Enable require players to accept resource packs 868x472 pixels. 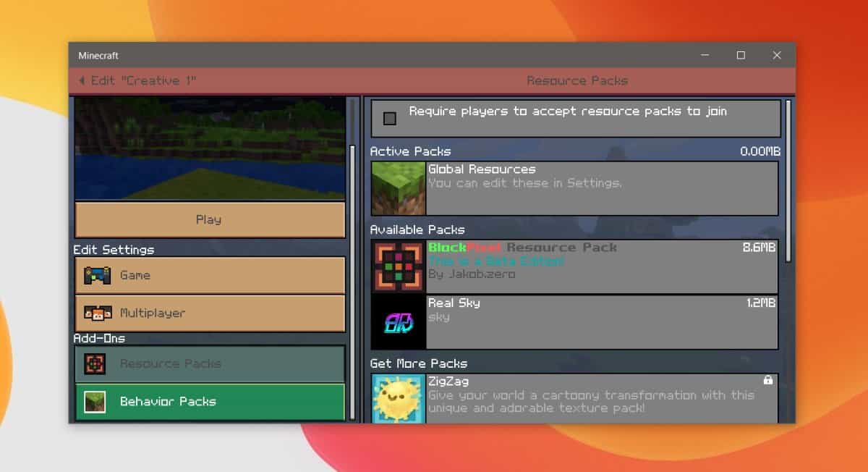click(x=390, y=118)
